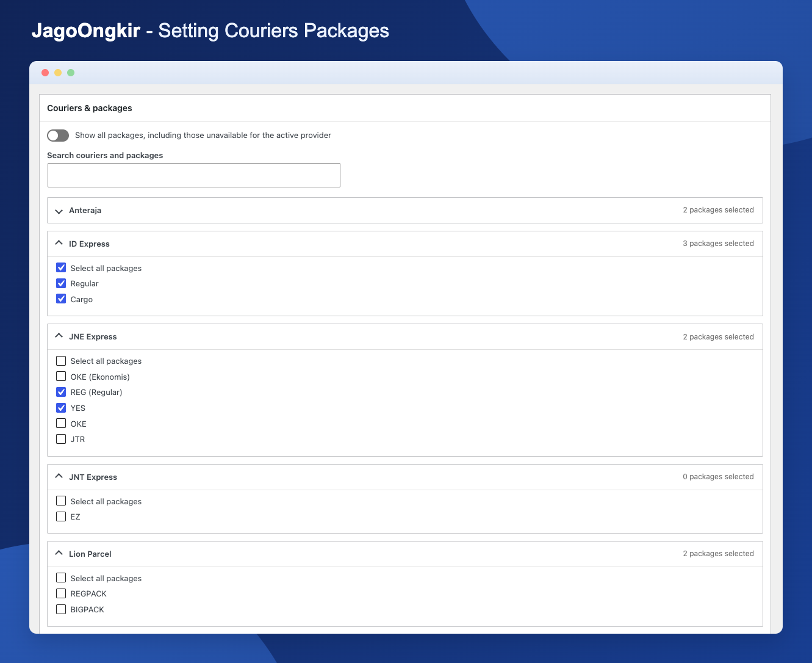Image resolution: width=812 pixels, height=663 pixels.
Task: Enable the JTR package checkbox
Action: tap(61, 439)
